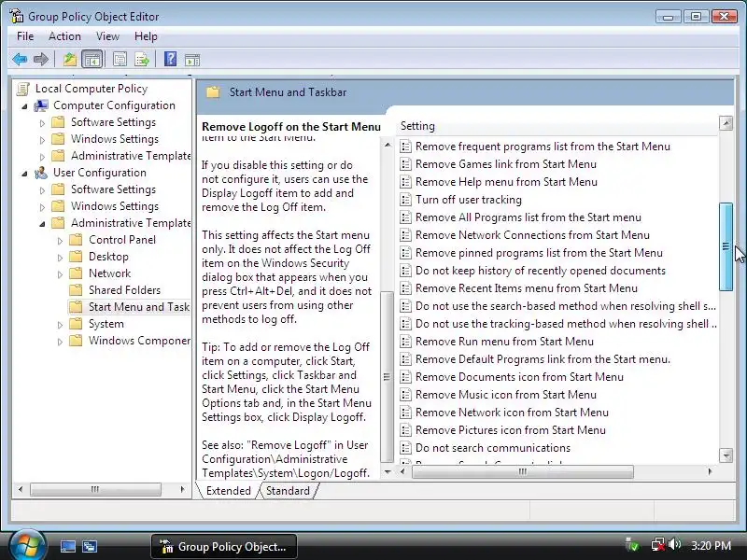Collapse the Computer Configuration node

[25, 106]
